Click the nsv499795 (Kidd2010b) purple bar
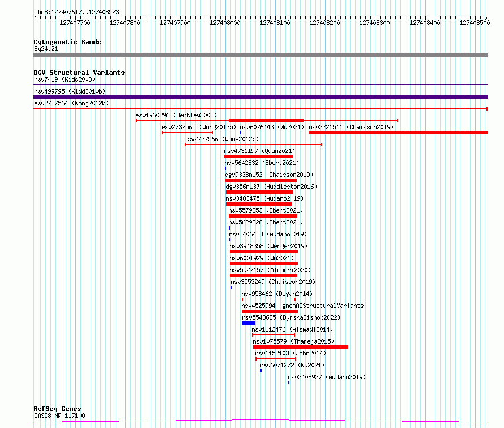This screenshot has height=428, width=504. click(260, 97)
